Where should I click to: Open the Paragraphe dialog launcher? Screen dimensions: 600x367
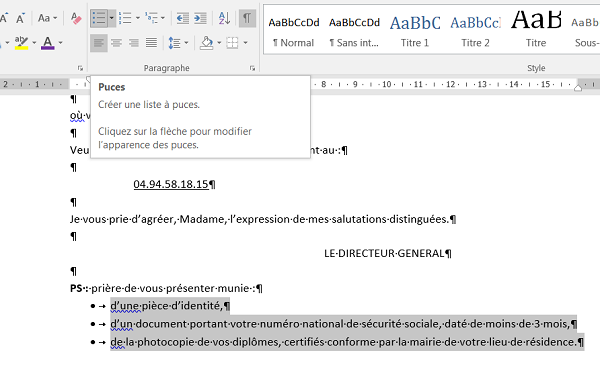[252, 68]
